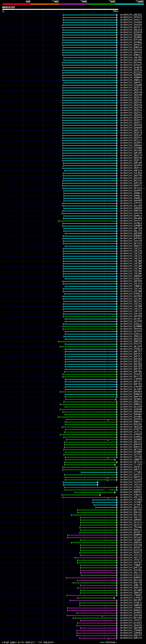Select the UniRef100_Q5EFD6 label
Screen dimensions: 146x644
point(131,342)
